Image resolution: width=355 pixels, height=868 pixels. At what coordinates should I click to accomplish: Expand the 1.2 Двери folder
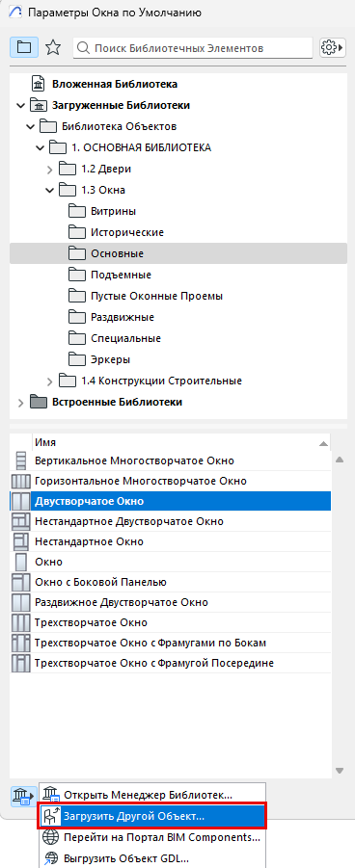49,169
